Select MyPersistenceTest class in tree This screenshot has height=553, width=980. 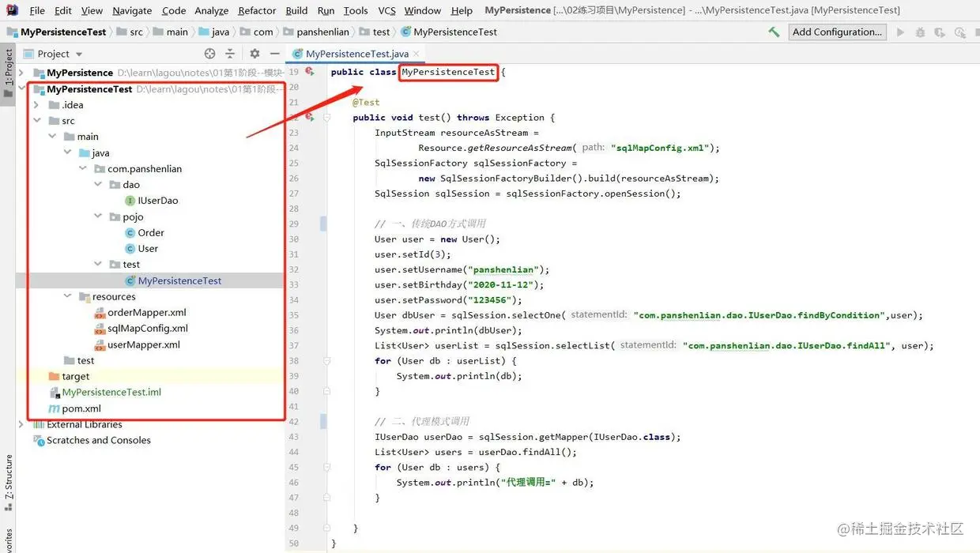click(173, 280)
